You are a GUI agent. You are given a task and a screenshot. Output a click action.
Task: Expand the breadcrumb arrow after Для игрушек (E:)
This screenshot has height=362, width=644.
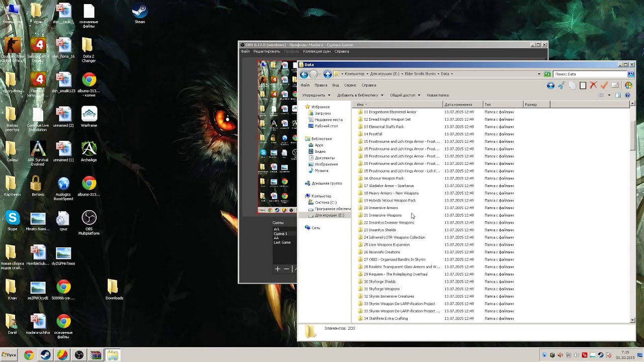401,74
